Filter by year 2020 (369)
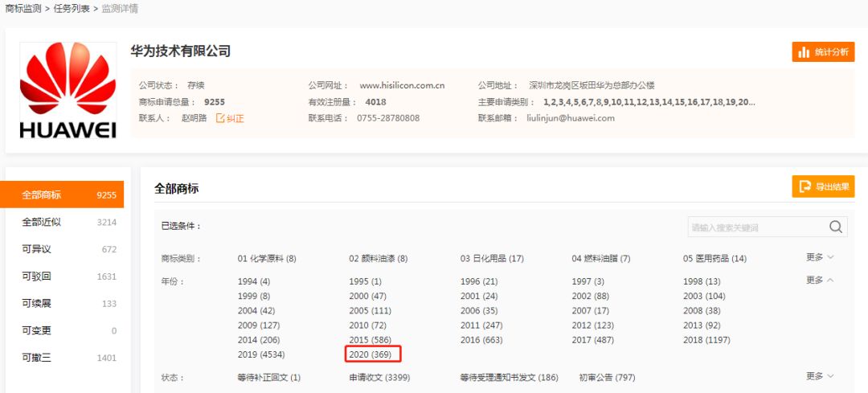Image resolution: width=868 pixels, height=393 pixels. [x=370, y=354]
